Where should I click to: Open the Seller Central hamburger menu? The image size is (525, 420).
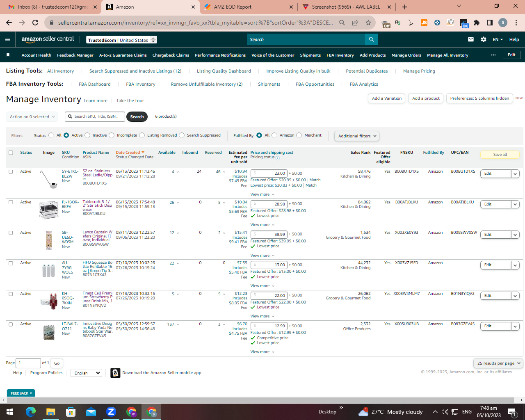point(8,39)
